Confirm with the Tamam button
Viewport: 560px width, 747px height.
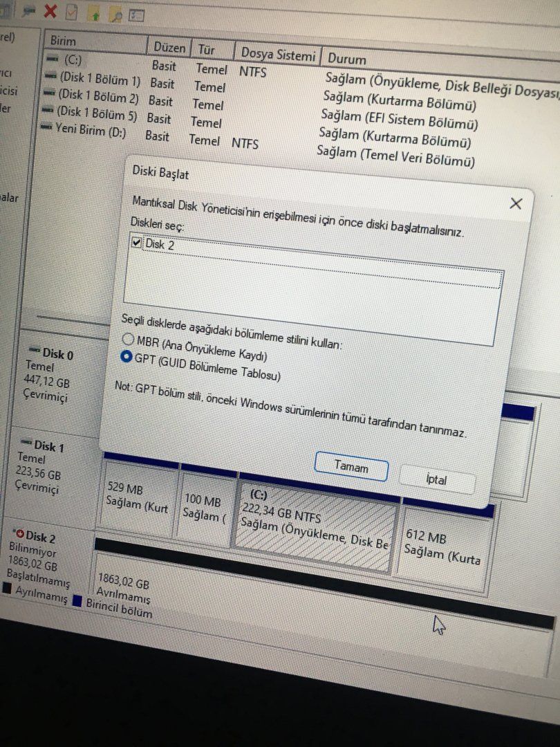pos(351,466)
